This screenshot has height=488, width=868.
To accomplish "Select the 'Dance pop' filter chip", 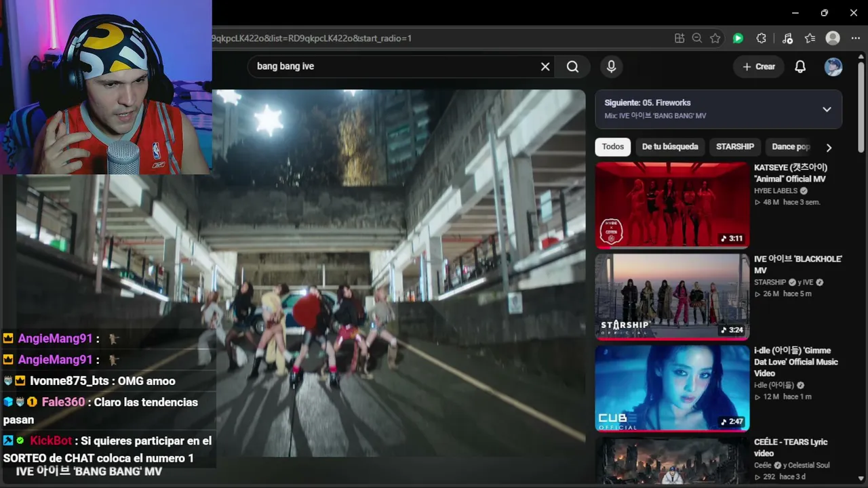I will pyautogui.click(x=791, y=146).
